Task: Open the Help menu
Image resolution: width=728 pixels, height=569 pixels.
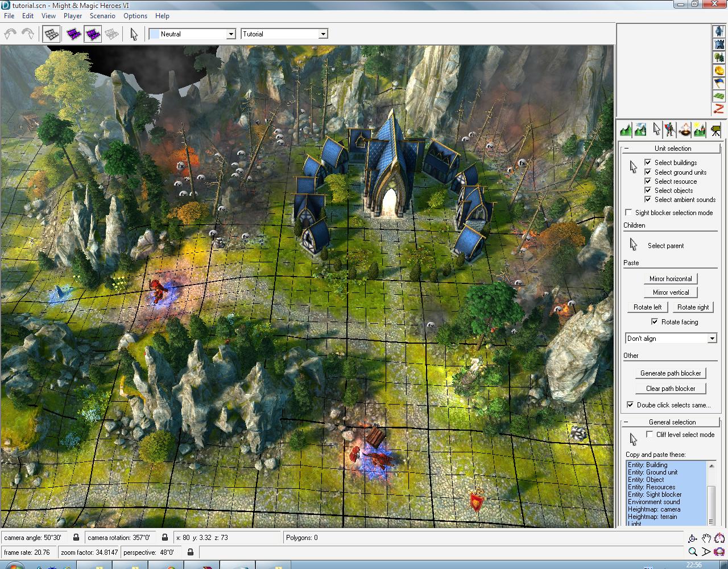Action: tap(162, 16)
